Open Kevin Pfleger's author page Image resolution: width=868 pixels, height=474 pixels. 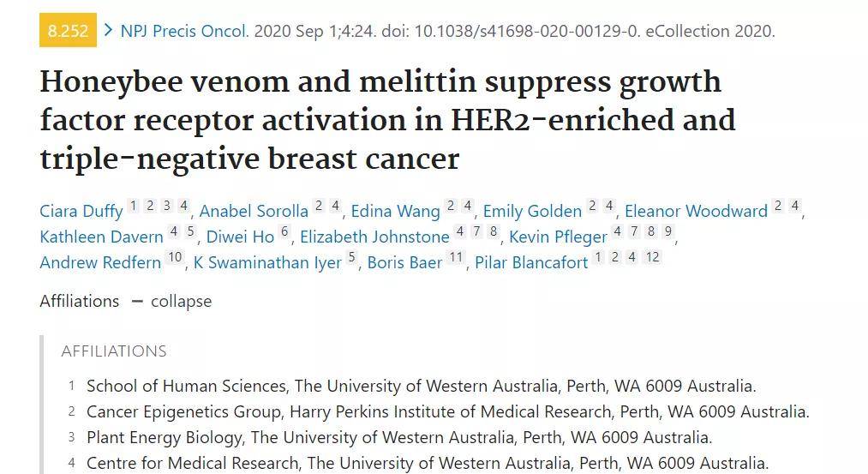point(558,237)
